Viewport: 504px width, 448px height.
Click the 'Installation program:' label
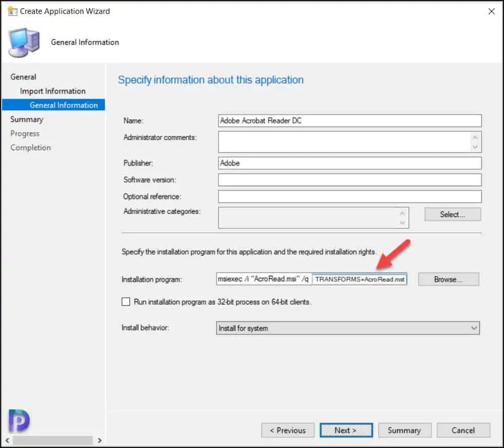point(152,280)
